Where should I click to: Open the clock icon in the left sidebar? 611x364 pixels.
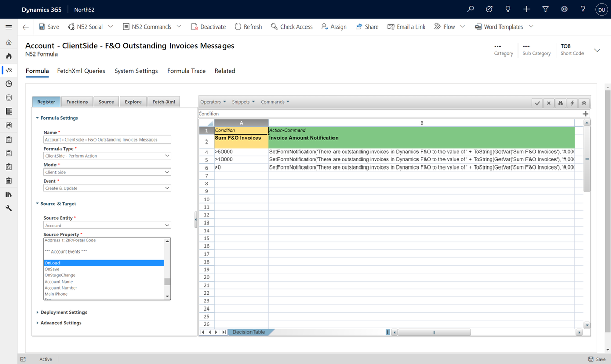point(9,84)
